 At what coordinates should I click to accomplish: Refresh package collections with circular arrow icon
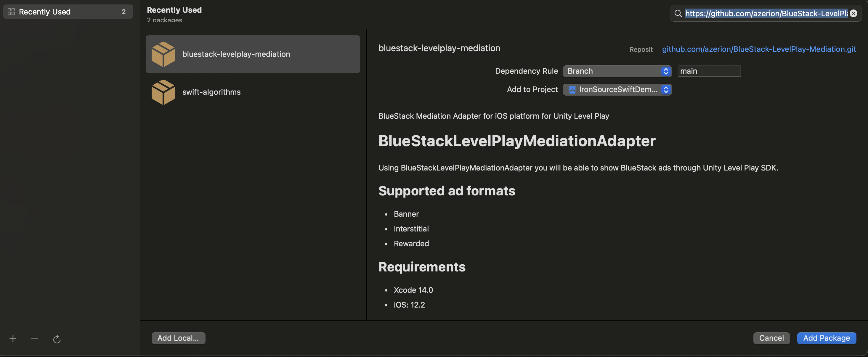57,339
